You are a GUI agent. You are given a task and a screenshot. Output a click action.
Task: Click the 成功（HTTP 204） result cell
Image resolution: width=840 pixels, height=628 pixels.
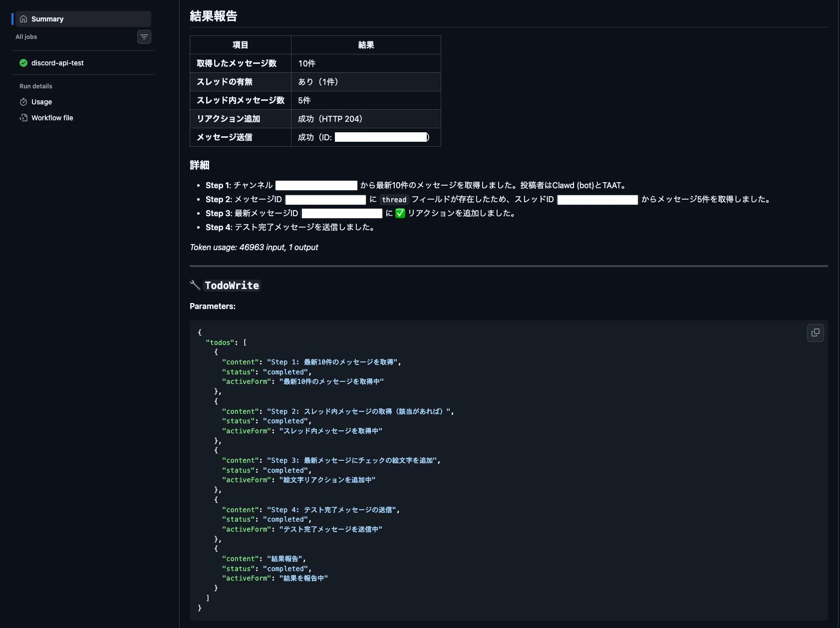pyautogui.click(x=366, y=119)
